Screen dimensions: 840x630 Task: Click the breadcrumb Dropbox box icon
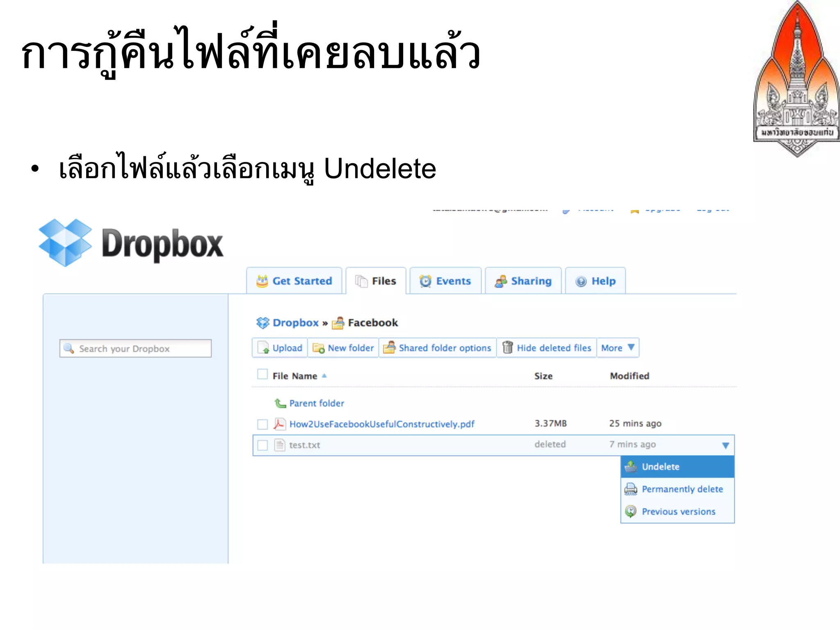tap(263, 323)
